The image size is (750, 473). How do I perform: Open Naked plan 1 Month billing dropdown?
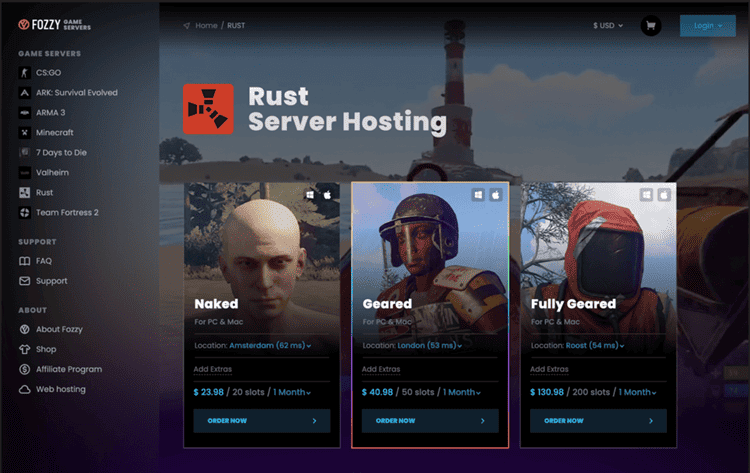click(292, 392)
